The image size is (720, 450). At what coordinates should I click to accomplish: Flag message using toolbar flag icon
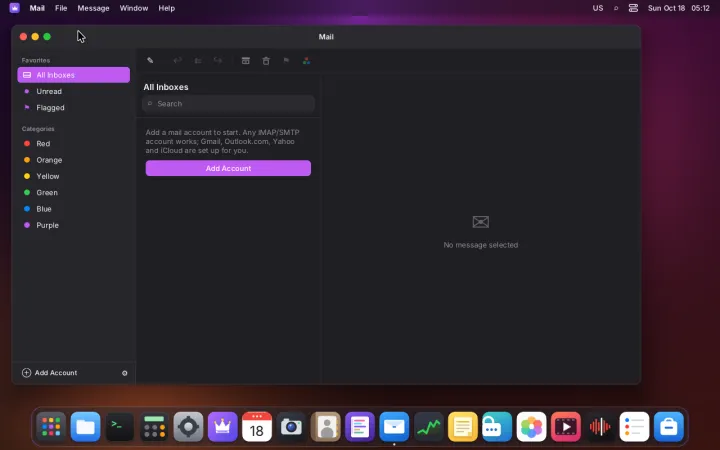point(286,61)
